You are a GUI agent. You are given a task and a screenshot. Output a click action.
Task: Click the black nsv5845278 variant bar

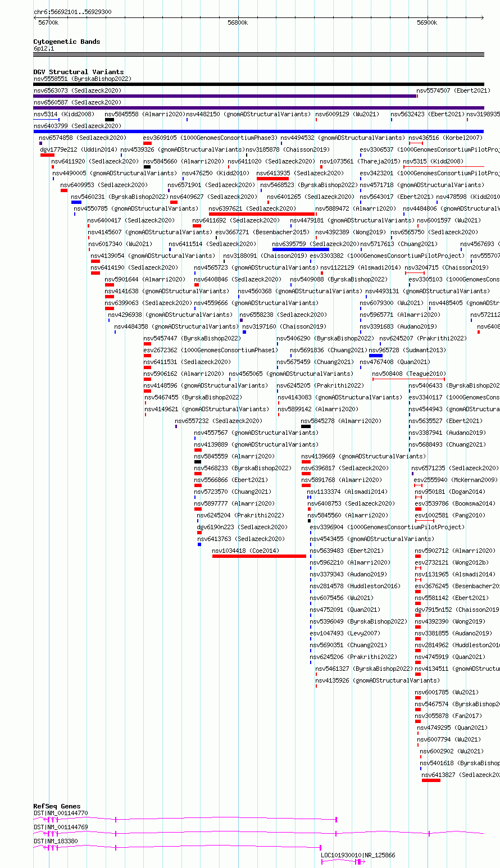pos(306,426)
